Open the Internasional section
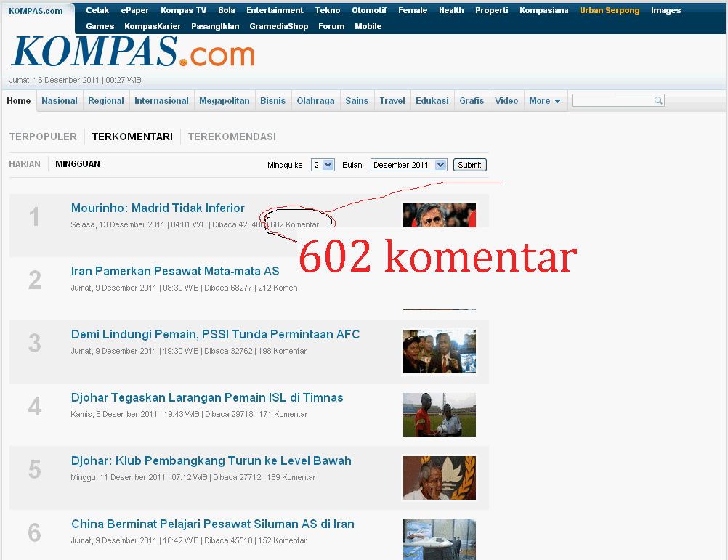Screen dimensions: 728x560 click(x=161, y=101)
